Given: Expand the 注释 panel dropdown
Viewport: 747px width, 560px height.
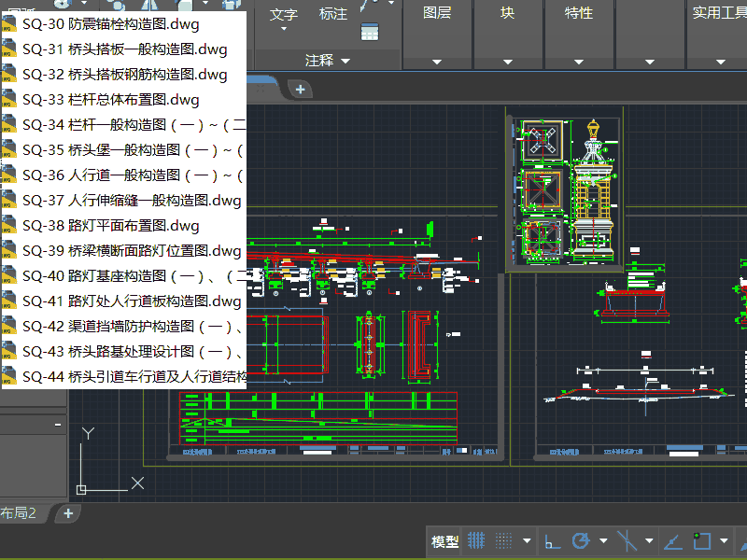Looking at the screenshot, I should tap(345, 61).
